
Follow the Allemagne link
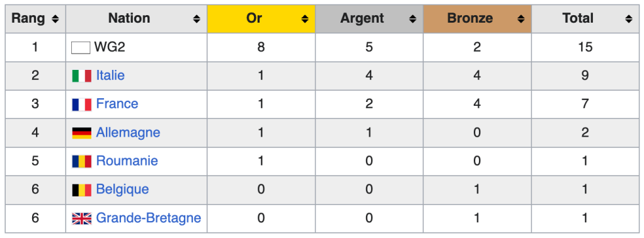[128, 133]
